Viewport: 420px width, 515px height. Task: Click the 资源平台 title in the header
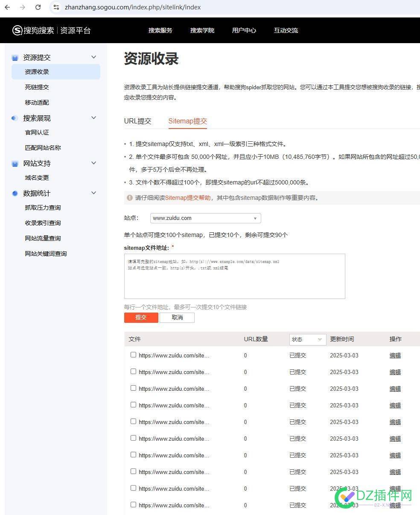tap(76, 30)
